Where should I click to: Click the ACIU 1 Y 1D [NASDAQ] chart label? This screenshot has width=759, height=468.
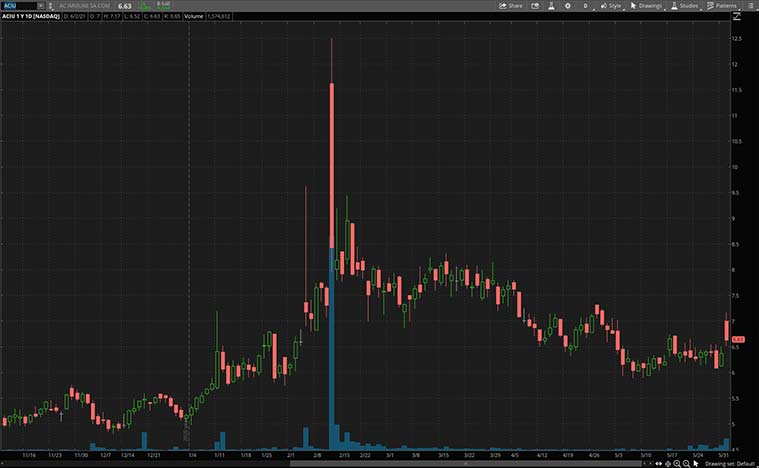pyautogui.click(x=31, y=16)
